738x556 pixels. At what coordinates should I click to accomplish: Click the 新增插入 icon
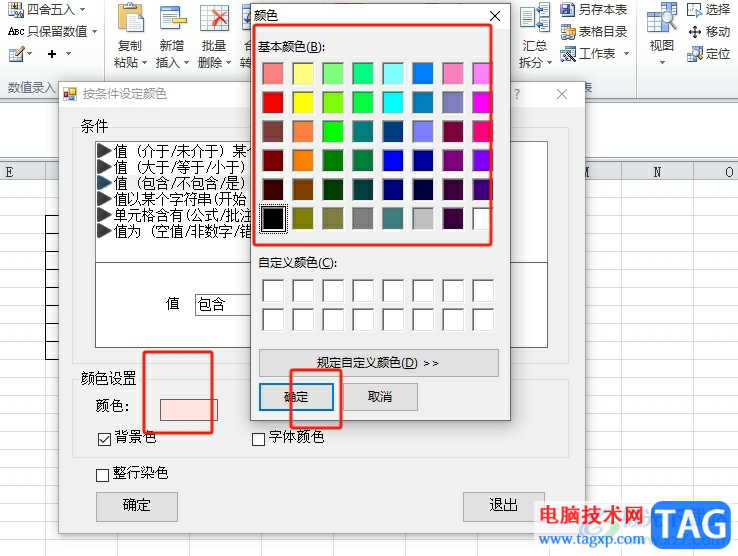172,19
